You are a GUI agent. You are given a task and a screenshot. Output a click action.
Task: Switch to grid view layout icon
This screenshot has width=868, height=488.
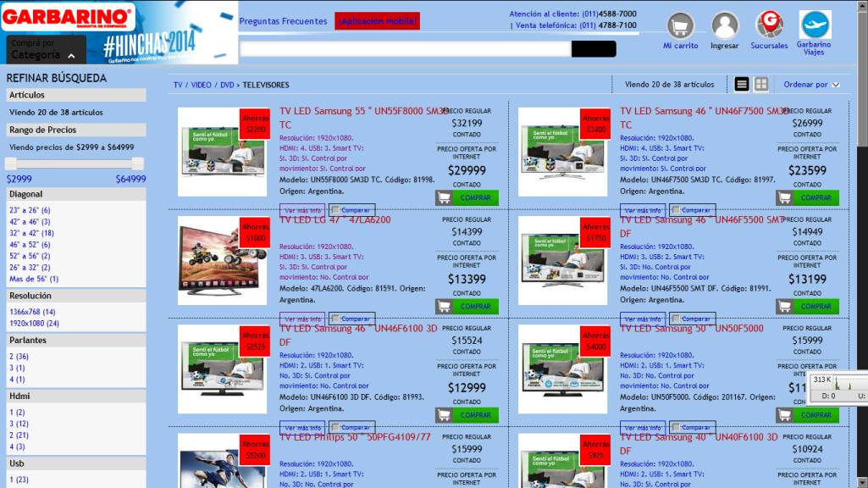pos(761,84)
